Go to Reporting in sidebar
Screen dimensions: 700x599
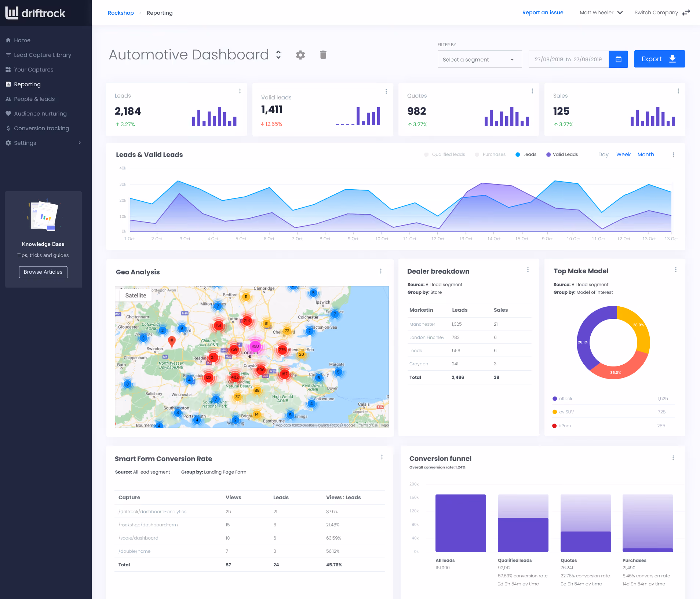pyautogui.click(x=27, y=84)
